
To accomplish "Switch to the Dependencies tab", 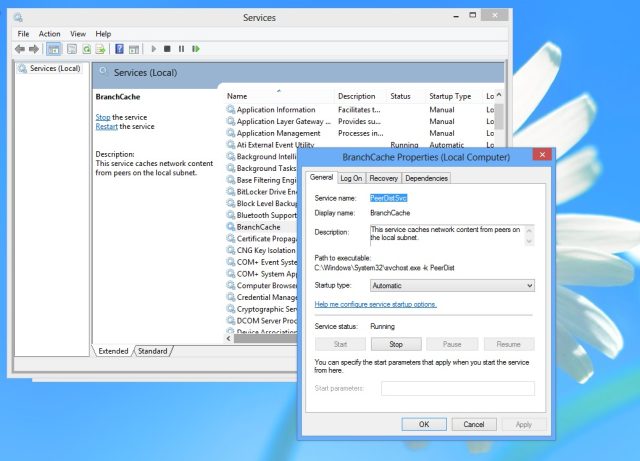I will [x=426, y=178].
